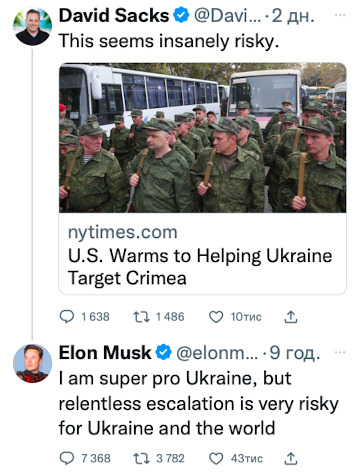Open Elon Musk's profile avatar

[32, 363]
